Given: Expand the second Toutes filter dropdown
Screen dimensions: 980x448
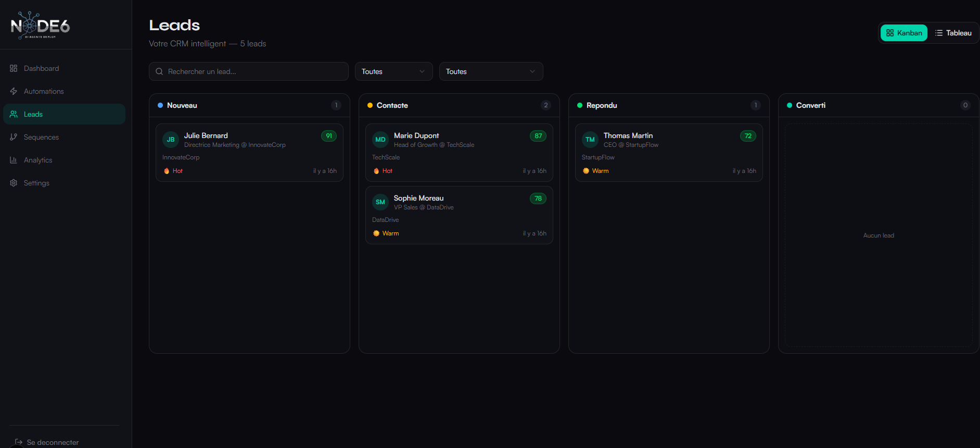Looking at the screenshot, I should point(491,71).
